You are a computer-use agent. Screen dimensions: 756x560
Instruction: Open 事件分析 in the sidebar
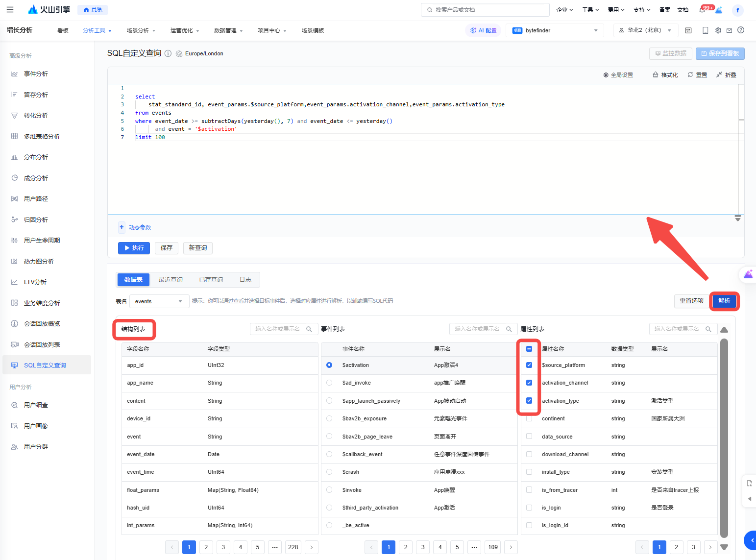[x=36, y=74]
